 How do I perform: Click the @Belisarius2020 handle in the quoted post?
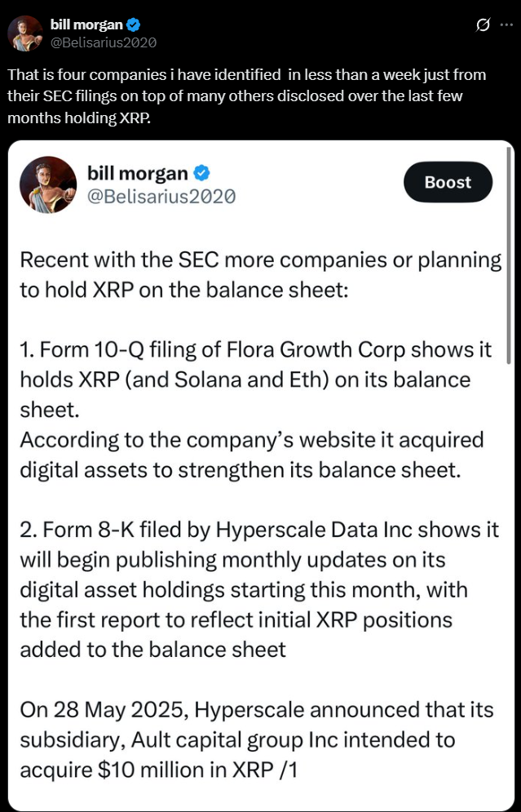161,197
